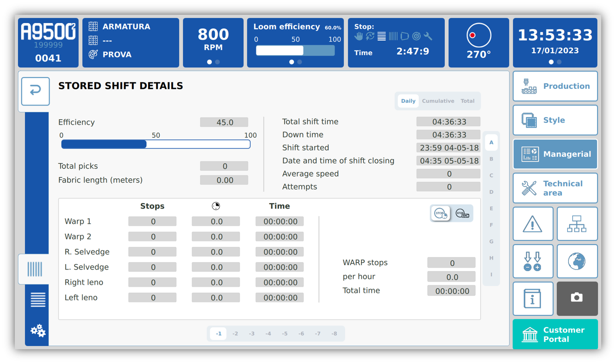Toggle the STOP counter display icon
The image size is (616, 364).
click(461, 213)
